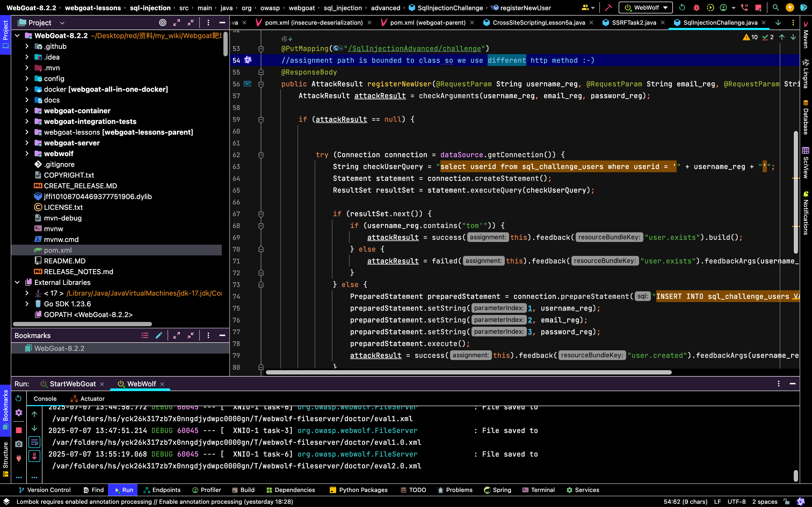
Task: Open the Terminal tool window
Action: click(539, 490)
